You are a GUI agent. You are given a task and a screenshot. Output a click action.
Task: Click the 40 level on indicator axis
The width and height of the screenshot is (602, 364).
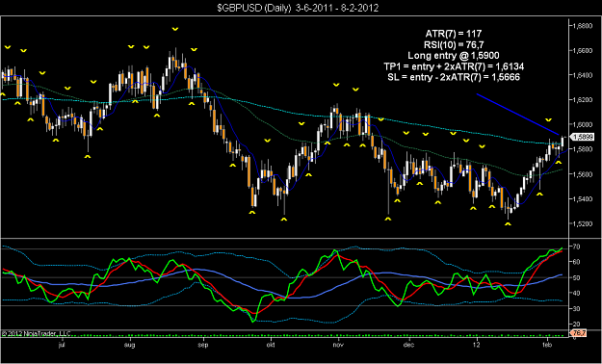click(576, 293)
